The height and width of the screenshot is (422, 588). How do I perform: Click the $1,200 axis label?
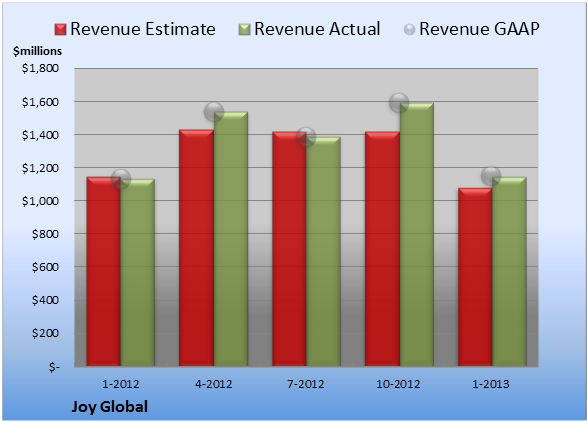click(x=40, y=168)
